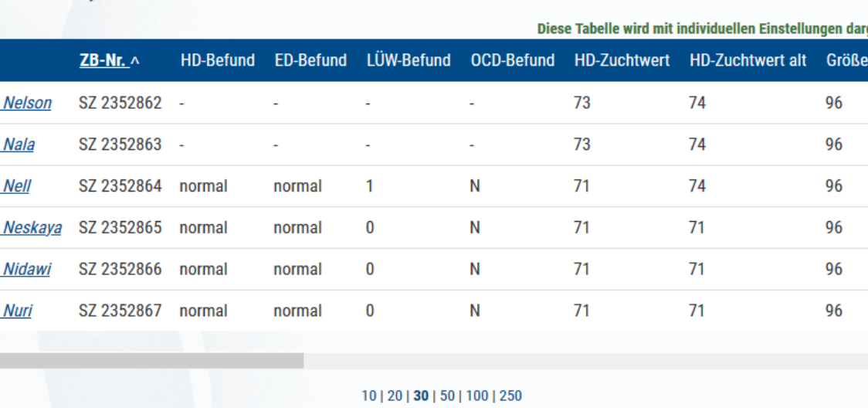Select the LÜW-Befund column header
Image resolution: width=868 pixels, height=408 pixels.
tap(409, 60)
